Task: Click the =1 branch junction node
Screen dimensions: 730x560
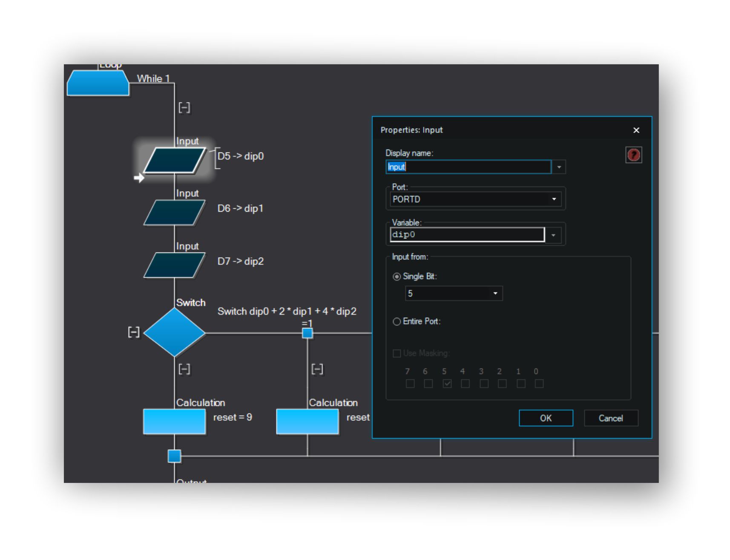Action: coord(308,333)
